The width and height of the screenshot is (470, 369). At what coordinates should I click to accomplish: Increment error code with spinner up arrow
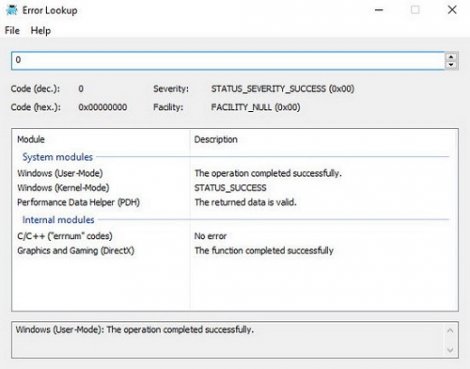pos(451,57)
